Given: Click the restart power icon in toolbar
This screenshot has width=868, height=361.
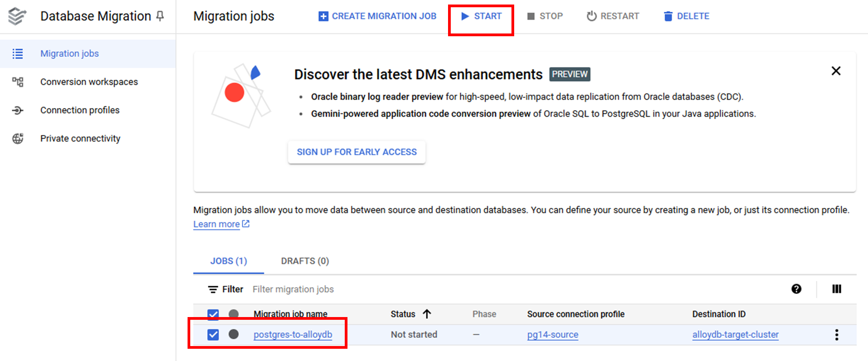Looking at the screenshot, I should 592,16.
